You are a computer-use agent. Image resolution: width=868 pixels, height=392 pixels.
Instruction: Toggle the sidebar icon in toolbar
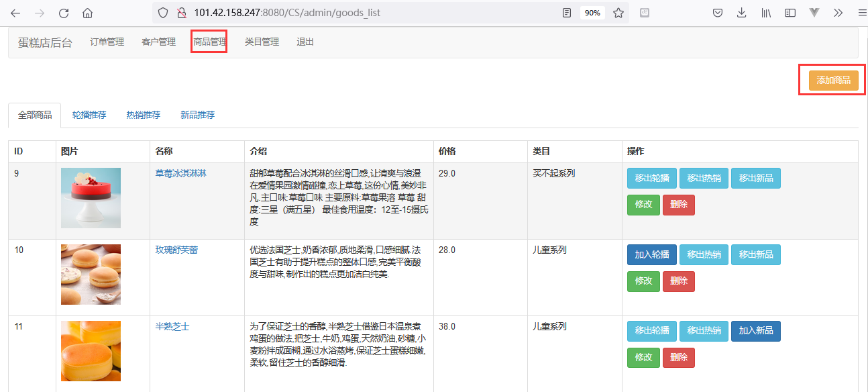coord(790,13)
